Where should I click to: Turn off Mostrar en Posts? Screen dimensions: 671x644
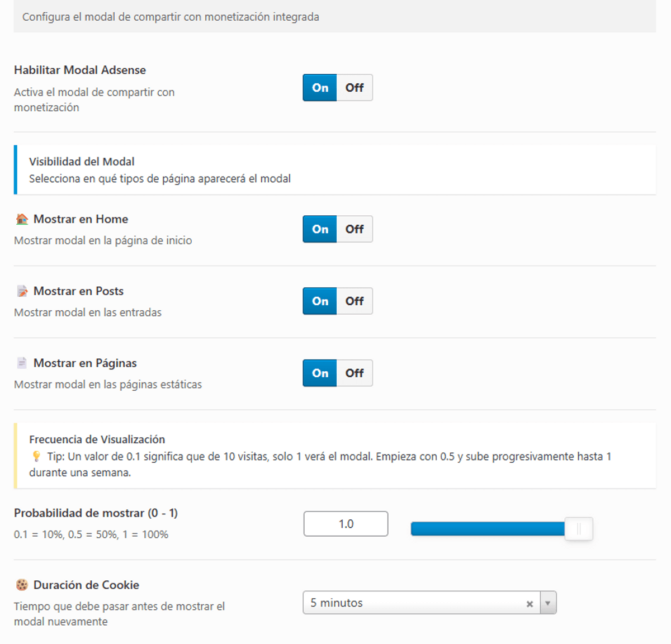(x=355, y=301)
